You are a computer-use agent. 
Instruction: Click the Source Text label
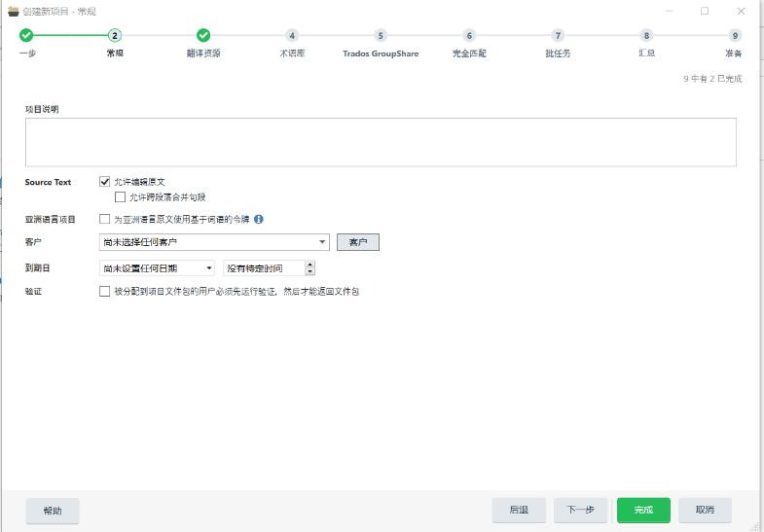click(x=48, y=182)
